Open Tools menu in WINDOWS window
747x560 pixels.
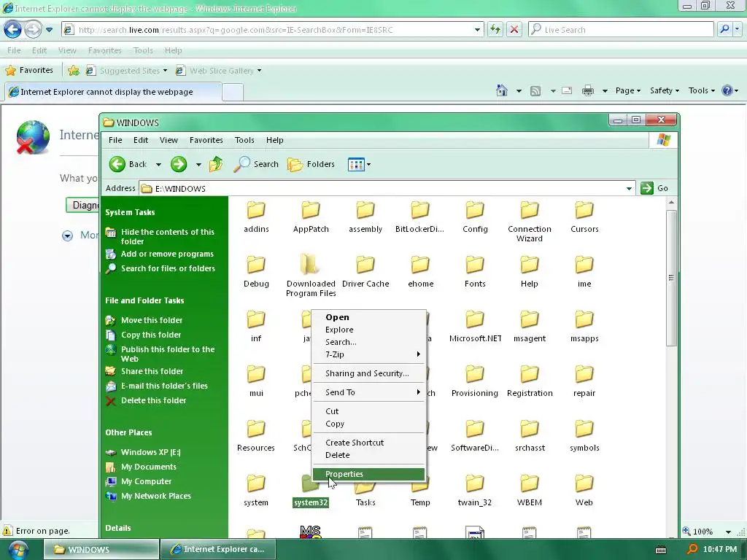click(x=244, y=140)
